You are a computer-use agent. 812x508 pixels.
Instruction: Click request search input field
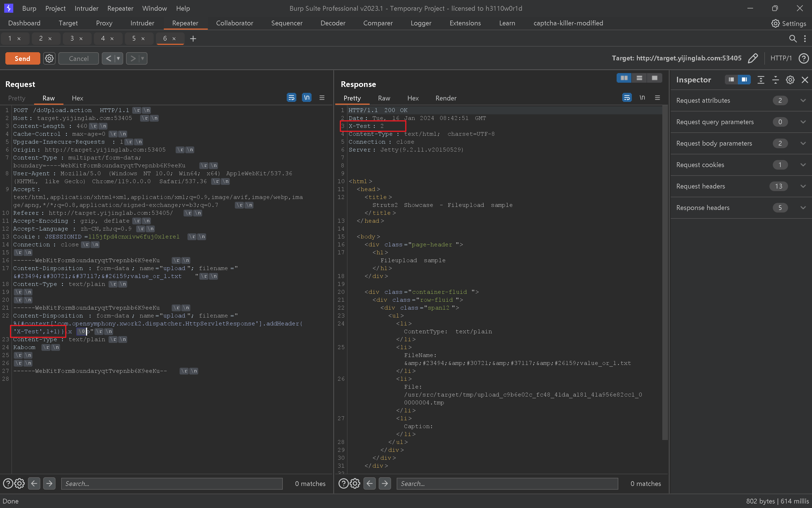172,483
